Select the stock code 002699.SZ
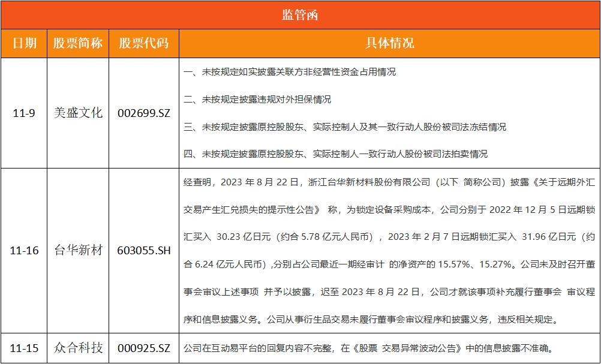Image resolution: width=601 pixels, height=364 pixels. pyautogui.click(x=144, y=113)
